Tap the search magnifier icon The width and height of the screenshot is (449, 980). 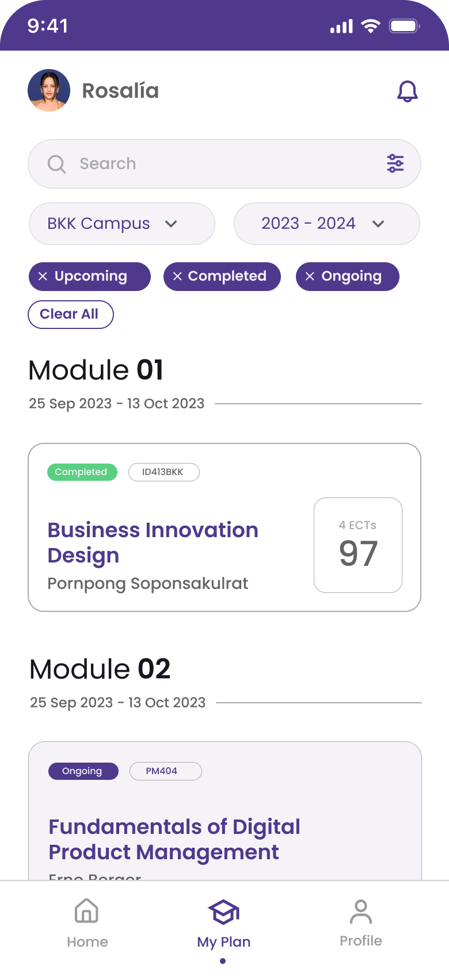click(x=56, y=164)
